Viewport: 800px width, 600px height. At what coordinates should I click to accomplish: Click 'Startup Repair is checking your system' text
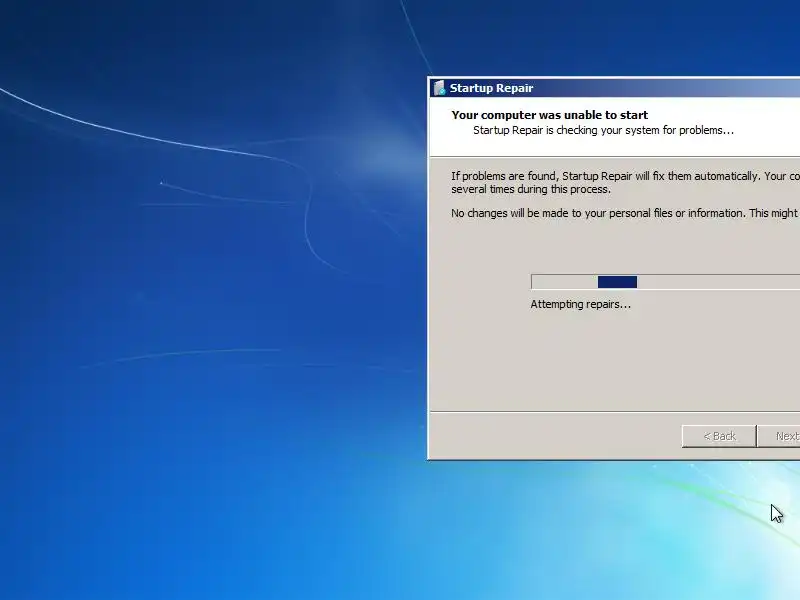(604, 130)
